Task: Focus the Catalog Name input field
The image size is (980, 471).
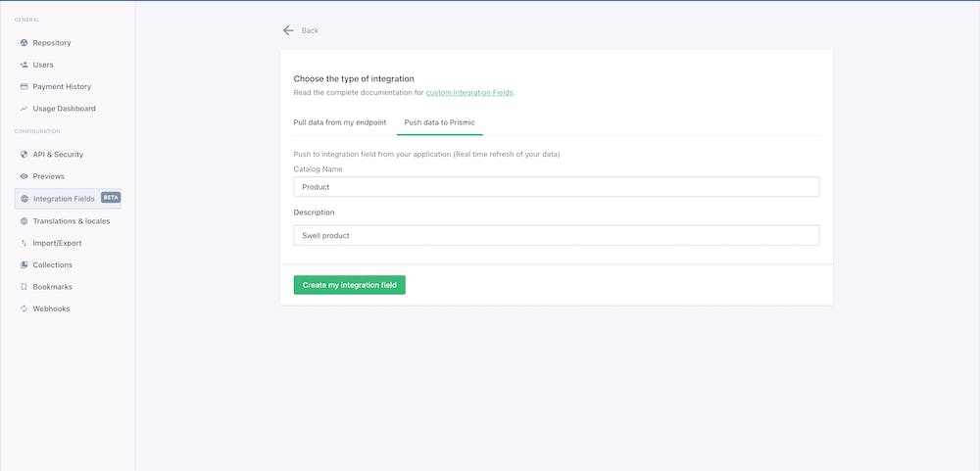Action: click(x=557, y=187)
